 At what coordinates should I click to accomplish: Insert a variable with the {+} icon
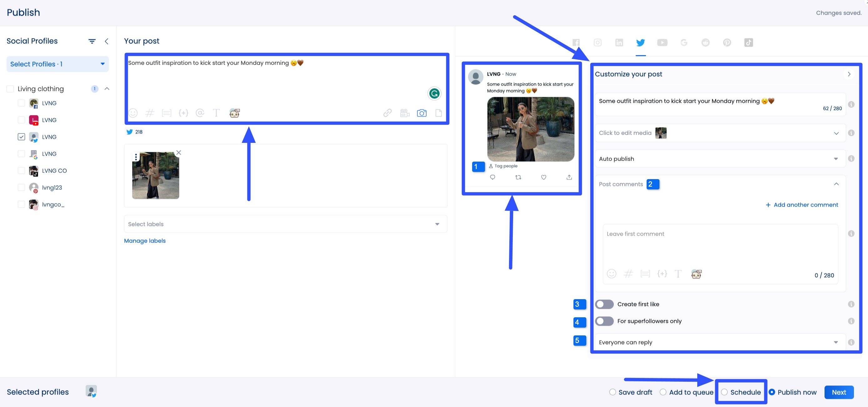tap(184, 113)
